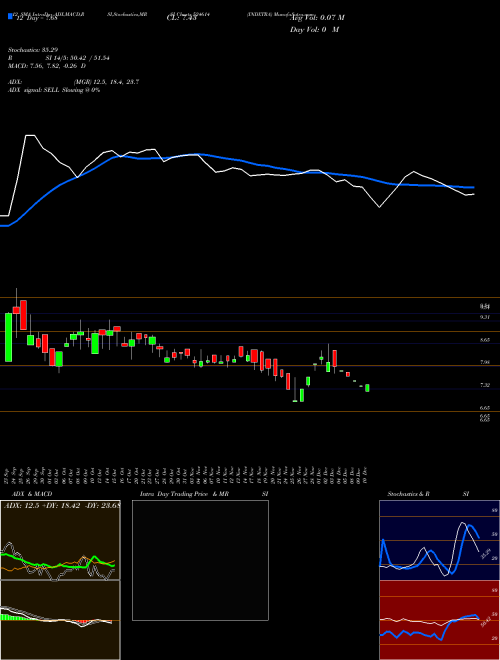Click 'ADX: 12.5 +DY: 18.42 -DY: 23.68' header

pyautogui.click(x=62, y=505)
